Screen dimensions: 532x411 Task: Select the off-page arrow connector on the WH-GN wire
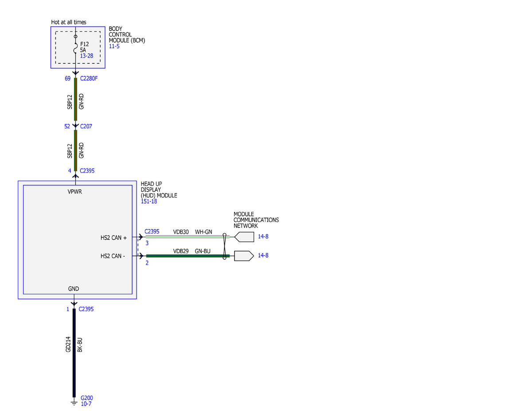244,237
